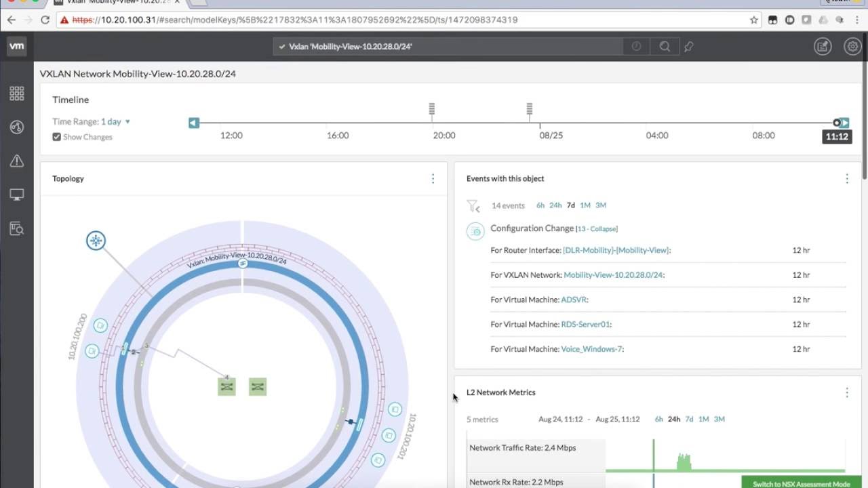The height and width of the screenshot is (488, 868).
Task: Open the settings gear icon at top right
Action: (x=852, y=46)
